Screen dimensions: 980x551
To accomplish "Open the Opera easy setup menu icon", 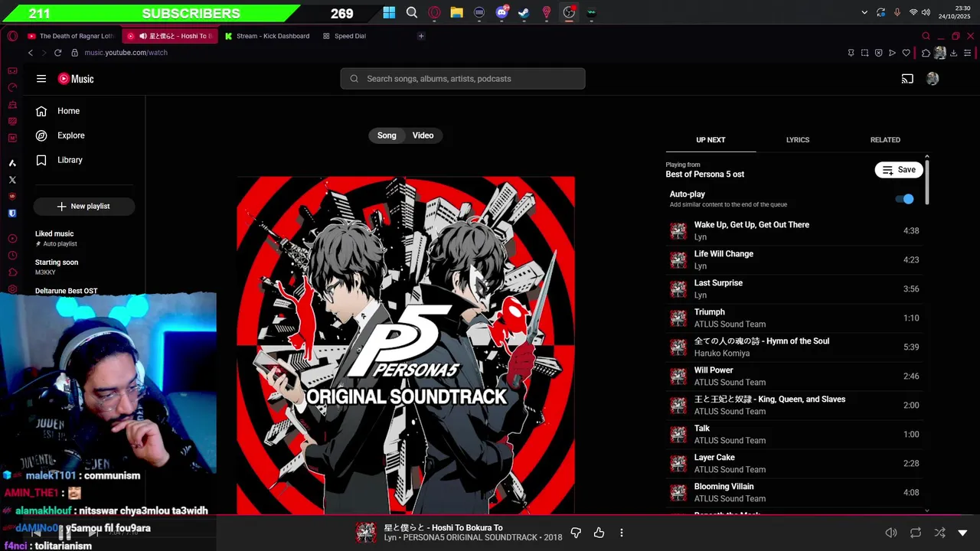I will tap(968, 53).
